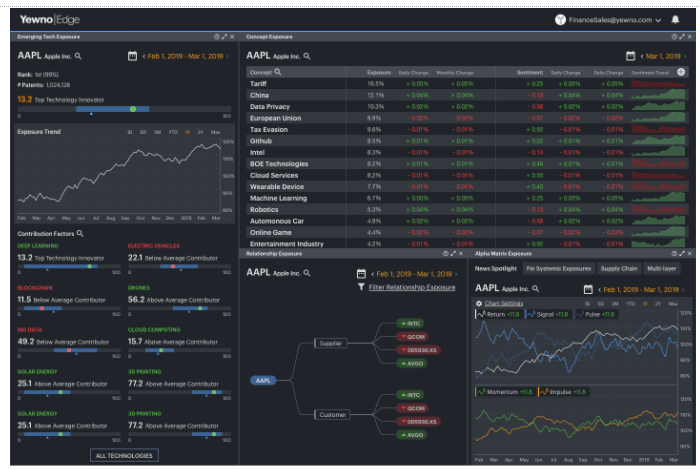Select the Github concept row
This screenshot has width=700, height=470.
[x=467, y=141]
